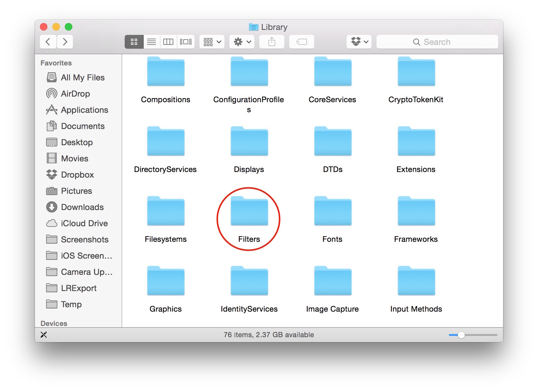Open the item arrangement dropdown
Viewport: 538px width, 392px height.
(x=212, y=42)
